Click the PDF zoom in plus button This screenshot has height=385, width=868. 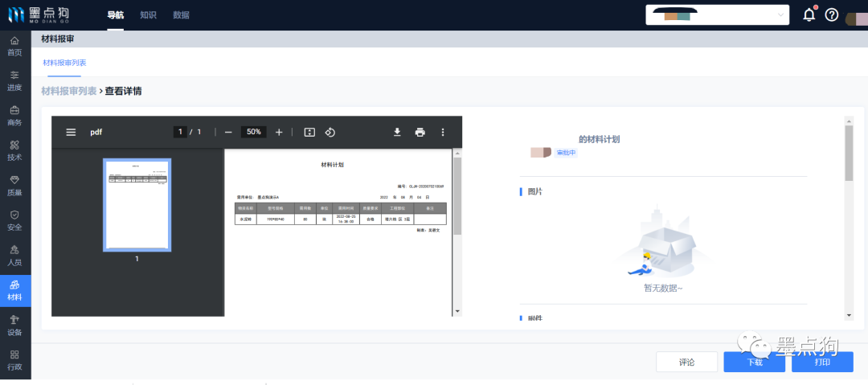click(279, 133)
